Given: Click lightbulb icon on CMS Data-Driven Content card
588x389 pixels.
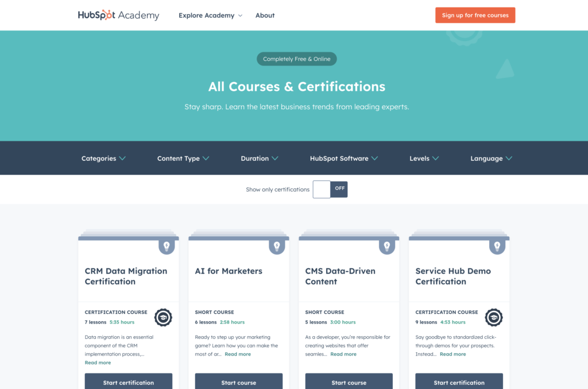Looking at the screenshot, I should click(387, 247).
